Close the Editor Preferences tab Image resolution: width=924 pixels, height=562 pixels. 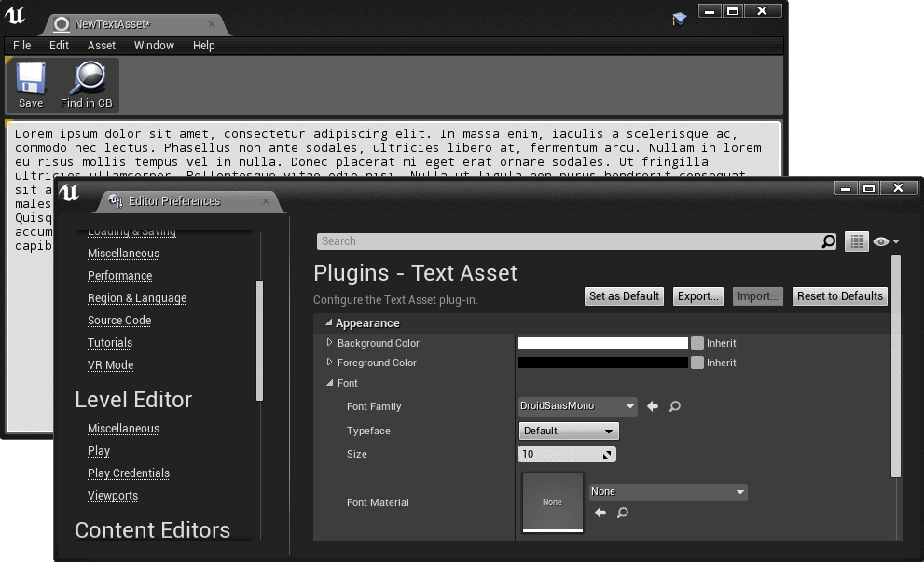tap(266, 201)
